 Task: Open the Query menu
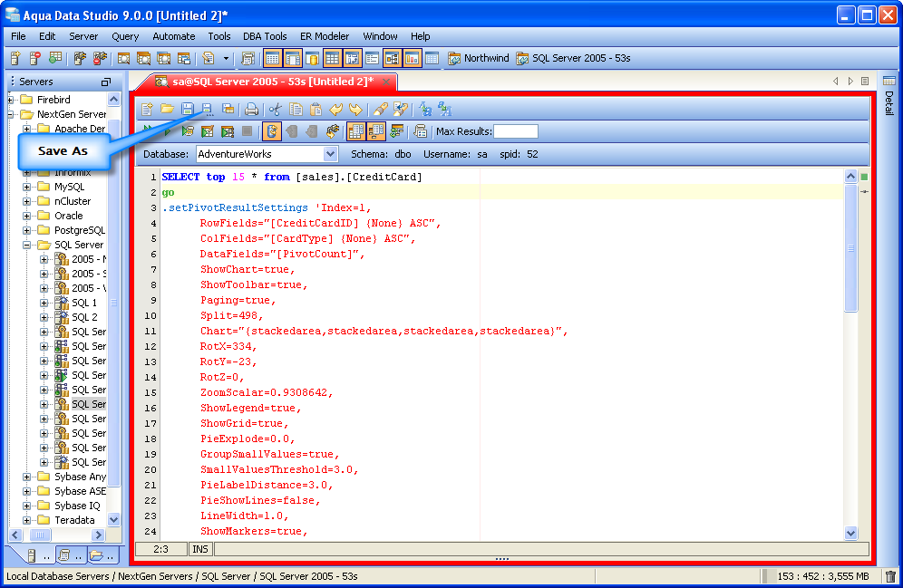pos(125,36)
